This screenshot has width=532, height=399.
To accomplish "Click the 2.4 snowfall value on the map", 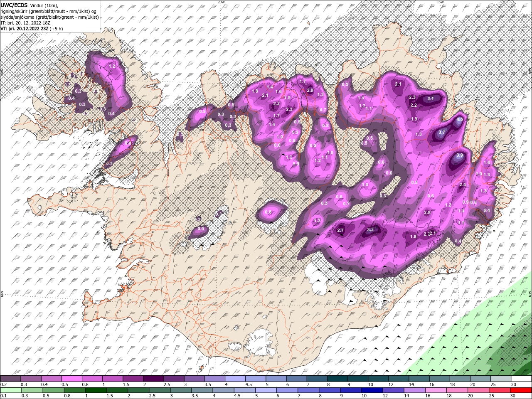I will tap(462, 185).
